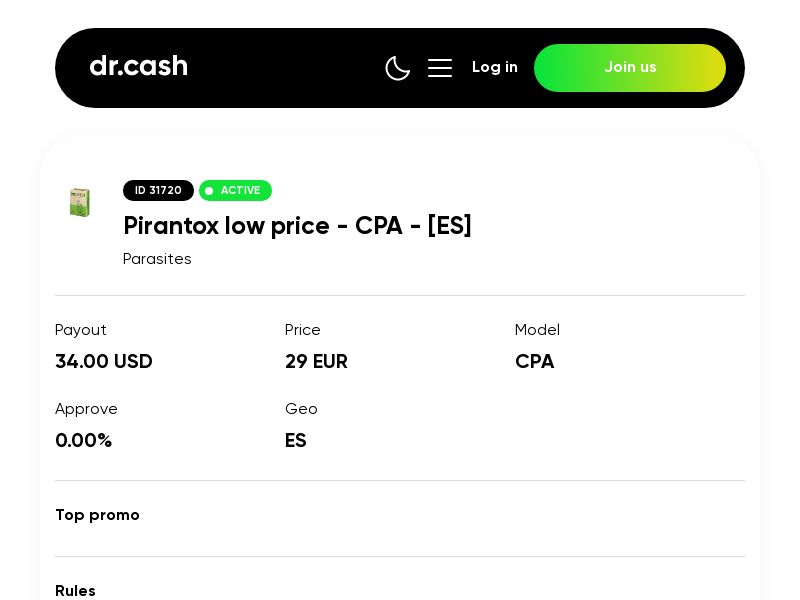800x600 pixels.
Task: Open the hamburger menu to reveal navigation
Action: [x=440, y=68]
